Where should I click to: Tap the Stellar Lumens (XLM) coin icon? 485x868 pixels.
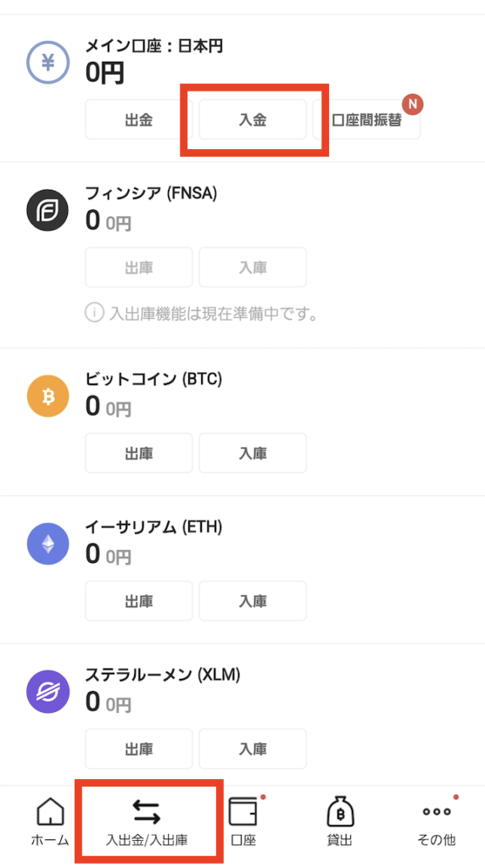point(48,692)
